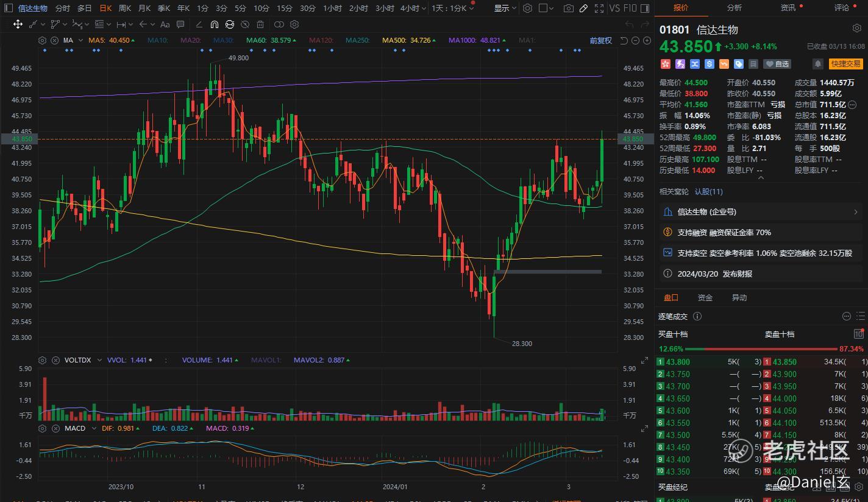Image resolution: width=868 pixels, height=502 pixels.
Task: Select the eraser tool in drawing toolbar
Action: (x=199, y=24)
